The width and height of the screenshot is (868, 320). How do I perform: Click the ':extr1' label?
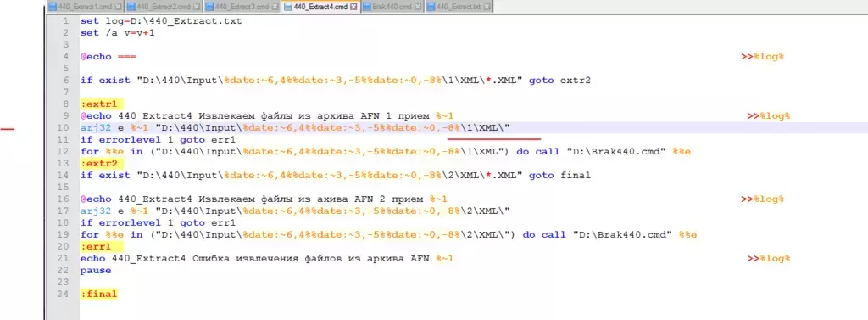(x=102, y=104)
